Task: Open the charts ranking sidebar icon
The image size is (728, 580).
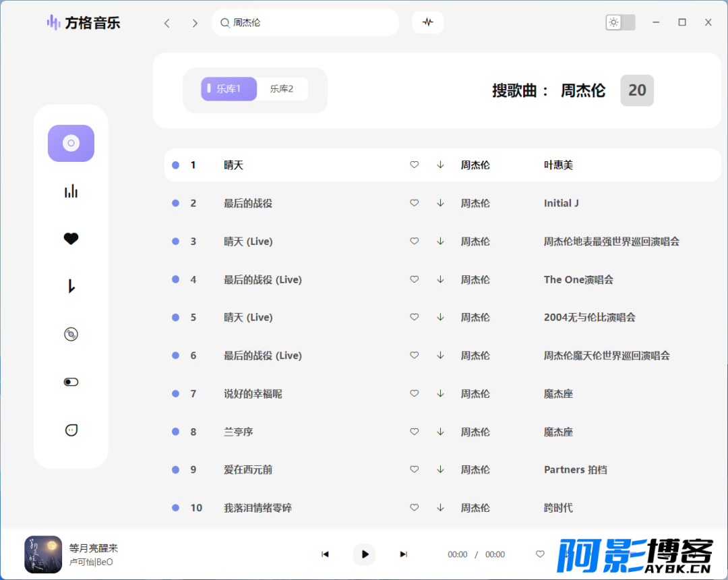Action: [71, 192]
